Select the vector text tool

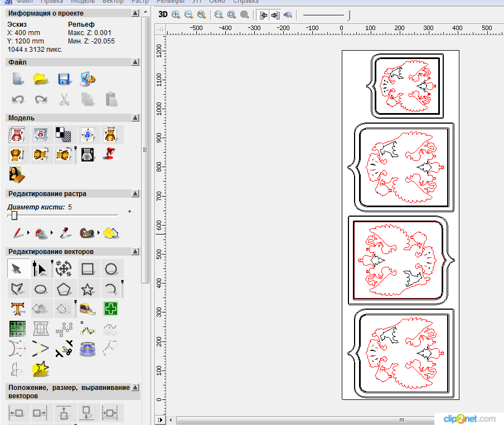click(17, 309)
